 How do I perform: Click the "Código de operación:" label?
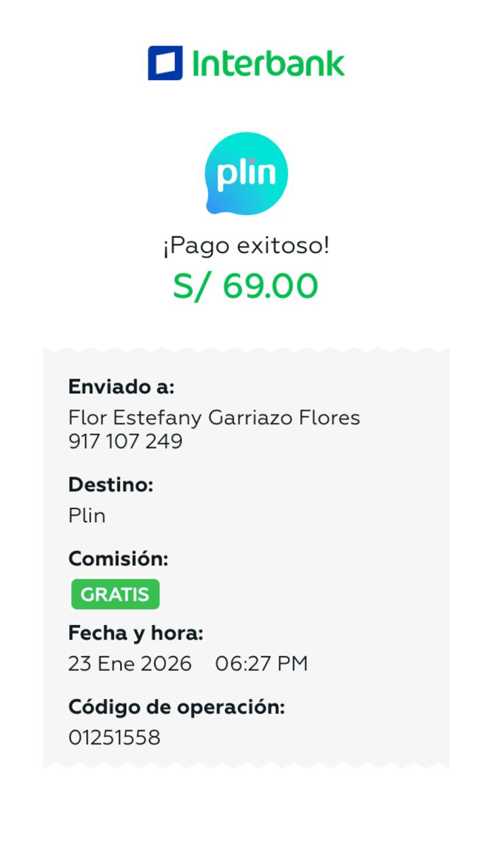[176, 707]
